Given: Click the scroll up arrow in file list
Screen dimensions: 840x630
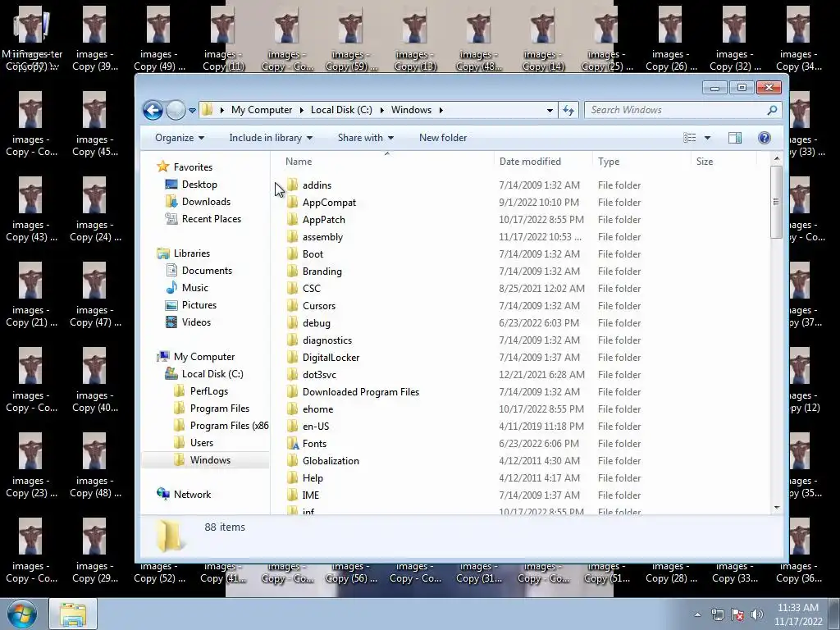Looking at the screenshot, I should 777,159.
